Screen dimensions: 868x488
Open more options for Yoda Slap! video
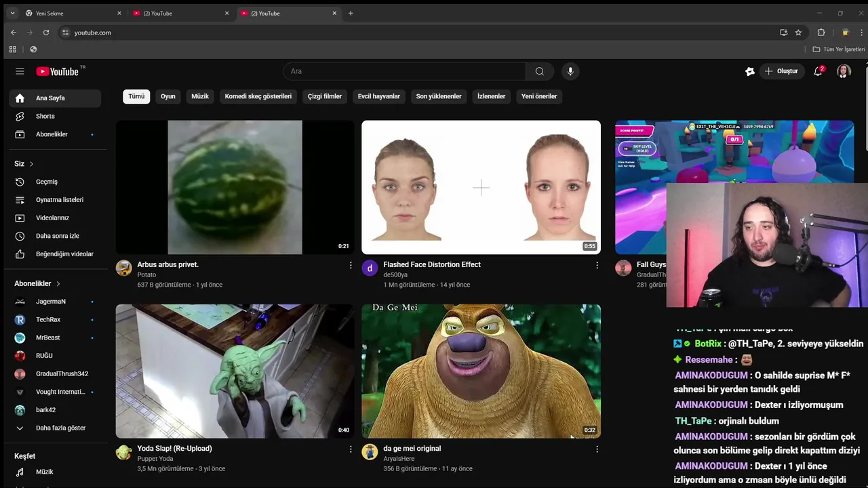click(x=351, y=449)
